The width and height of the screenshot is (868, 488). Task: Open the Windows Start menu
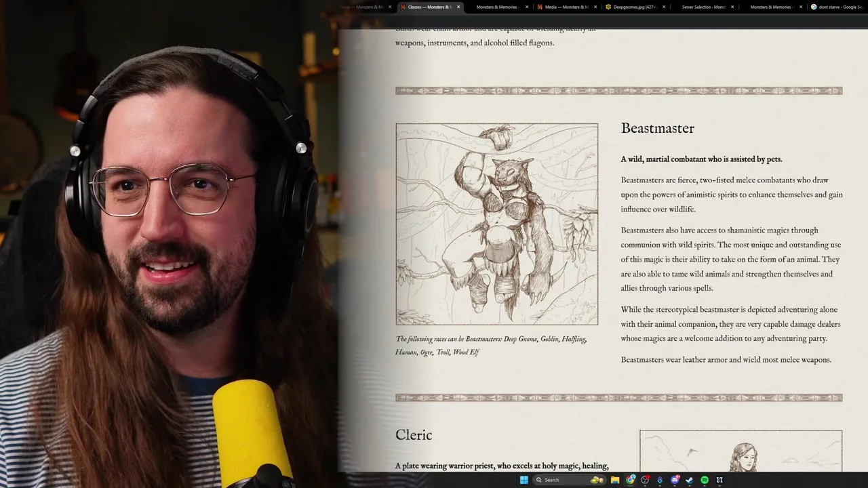point(524,480)
